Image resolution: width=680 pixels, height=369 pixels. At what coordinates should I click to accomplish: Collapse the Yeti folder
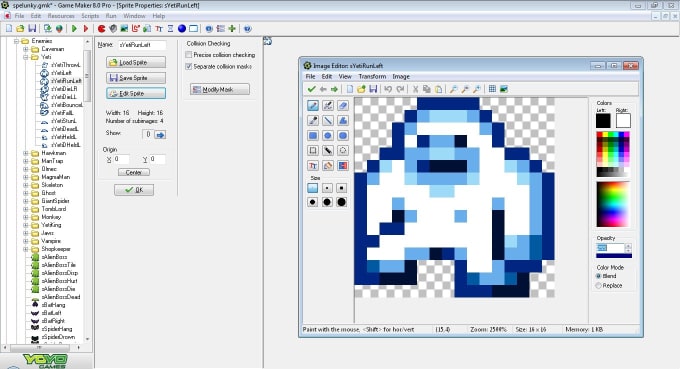(x=26, y=57)
